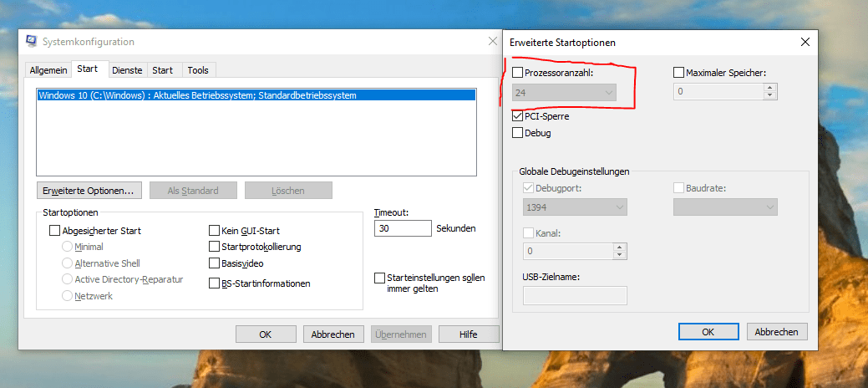Click the Übernehmen button
The width and height of the screenshot is (868, 388).
[x=401, y=334]
